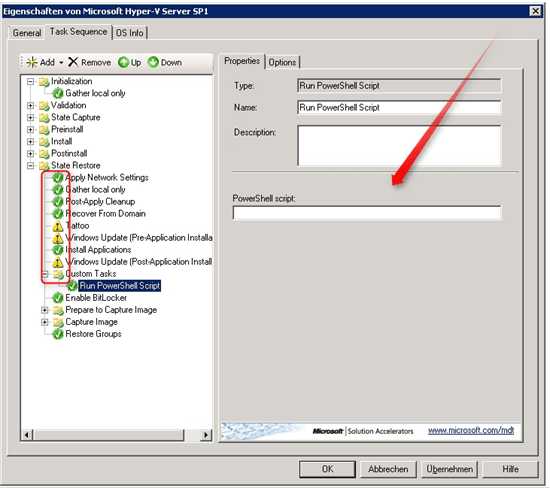The height and width of the screenshot is (488, 550).
Task: Select the Restore Groups step
Action: [x=93, y=334]
